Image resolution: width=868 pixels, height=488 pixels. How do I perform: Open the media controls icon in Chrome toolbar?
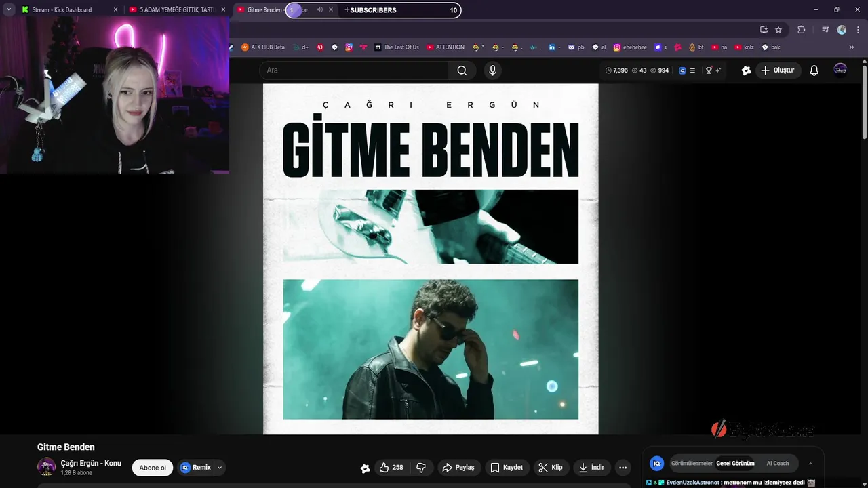pos(825,30)
